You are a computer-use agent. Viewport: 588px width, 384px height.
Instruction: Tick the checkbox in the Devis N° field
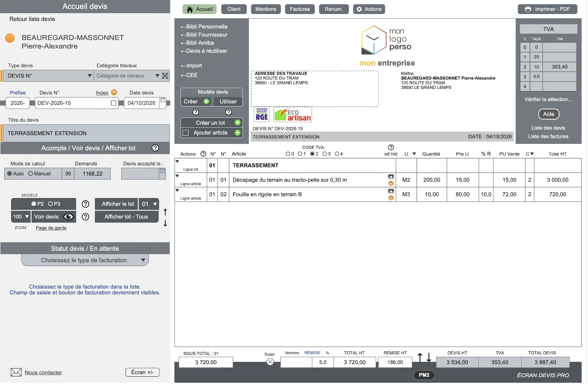click(113, 103)
